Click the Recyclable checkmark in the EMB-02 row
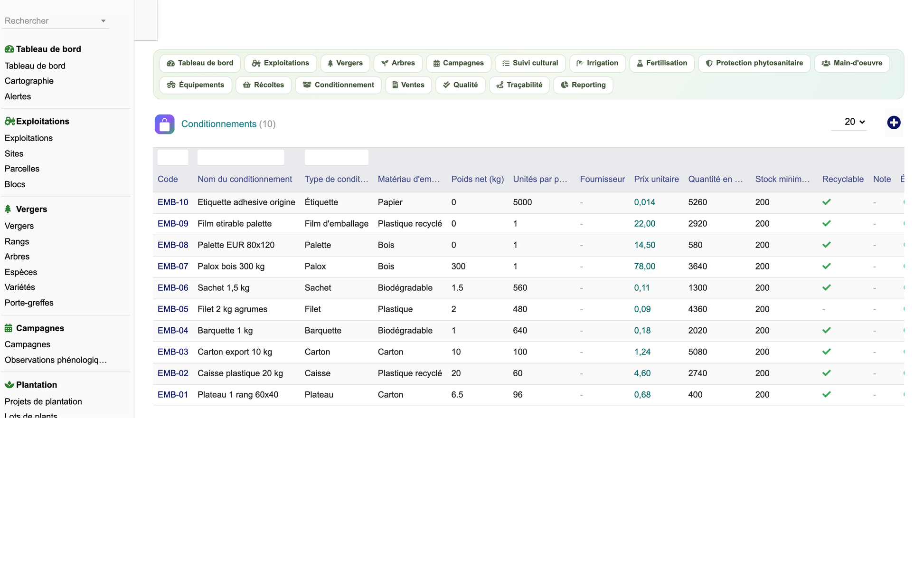This screenshot has width=924, height=572. point(826,373)
